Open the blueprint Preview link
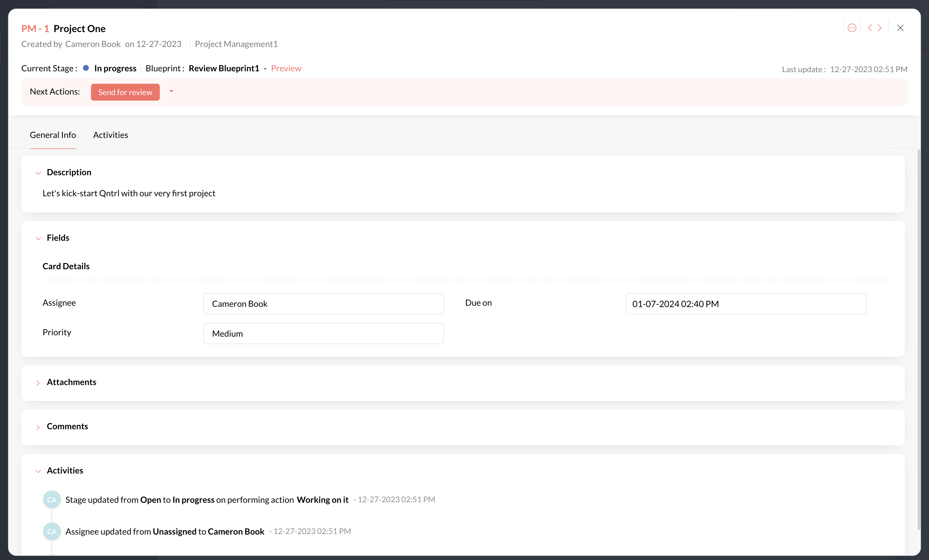Viewport: 929px width, 560px height. coord(286,68)
